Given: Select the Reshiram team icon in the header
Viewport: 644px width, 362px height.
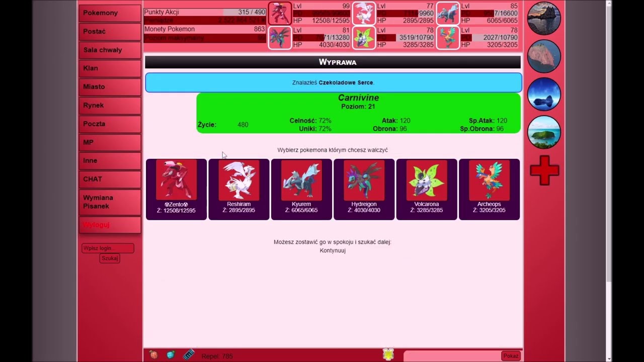Looking at the screenshot, I should [364, 13].
